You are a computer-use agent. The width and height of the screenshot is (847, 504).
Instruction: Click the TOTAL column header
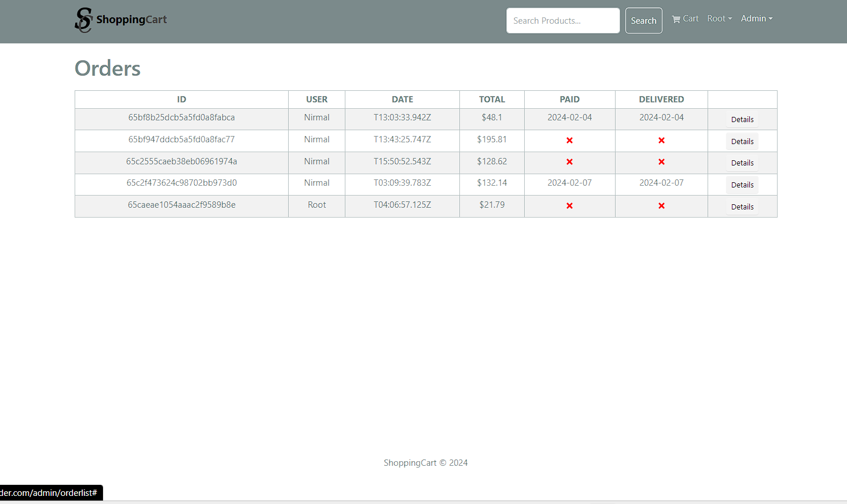click(492, 100)
